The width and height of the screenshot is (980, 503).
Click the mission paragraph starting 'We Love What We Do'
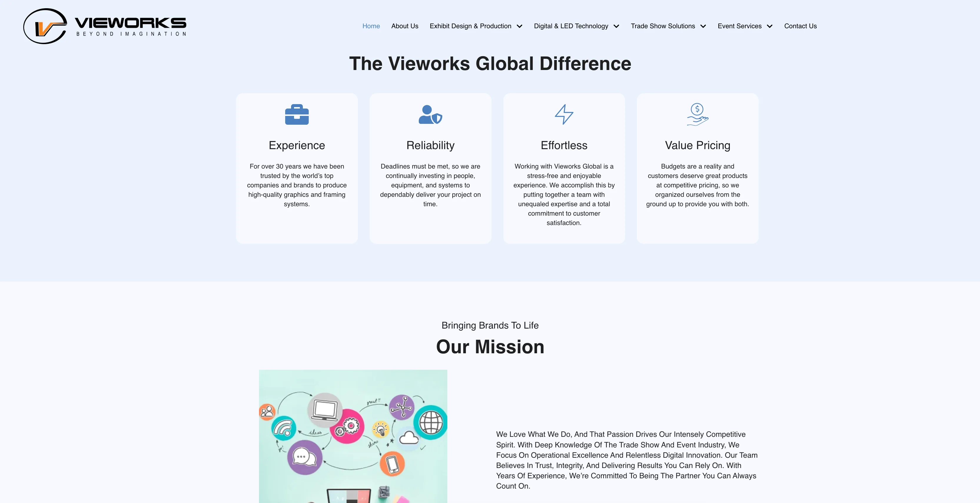627,460
